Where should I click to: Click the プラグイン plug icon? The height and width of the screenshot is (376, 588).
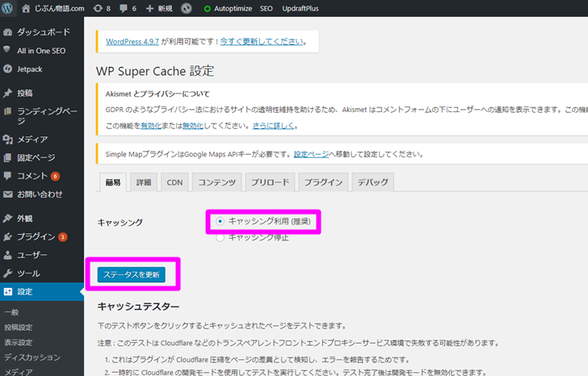[x=7, y=236]
